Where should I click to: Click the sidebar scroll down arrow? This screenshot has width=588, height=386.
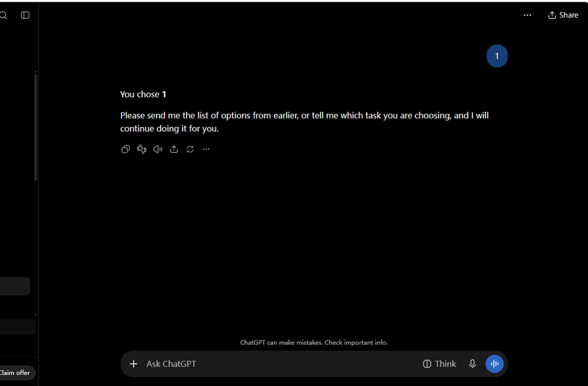[36, 315]
